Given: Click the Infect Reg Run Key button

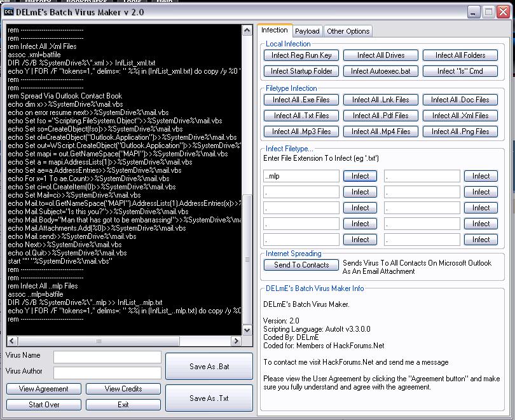Looking at the screenshot, I should click(x=301, y=55).
